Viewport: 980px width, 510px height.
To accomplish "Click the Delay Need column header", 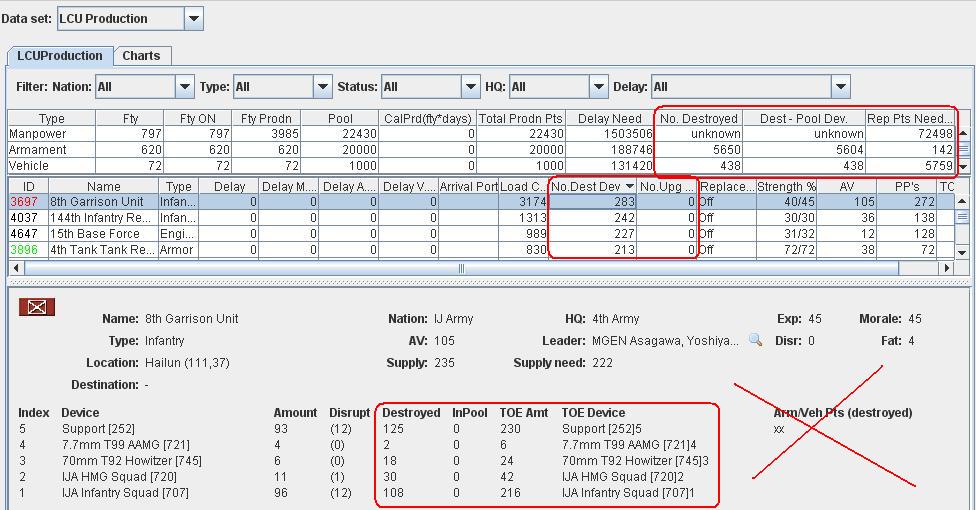I will tap(609, 118).
